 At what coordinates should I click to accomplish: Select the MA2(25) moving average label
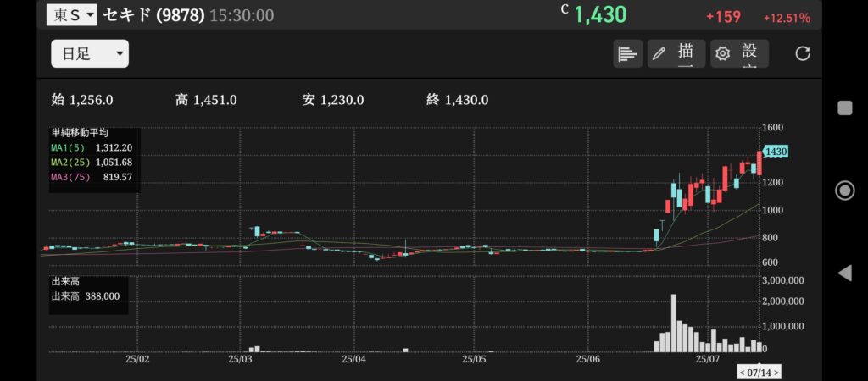pos(70,162)
